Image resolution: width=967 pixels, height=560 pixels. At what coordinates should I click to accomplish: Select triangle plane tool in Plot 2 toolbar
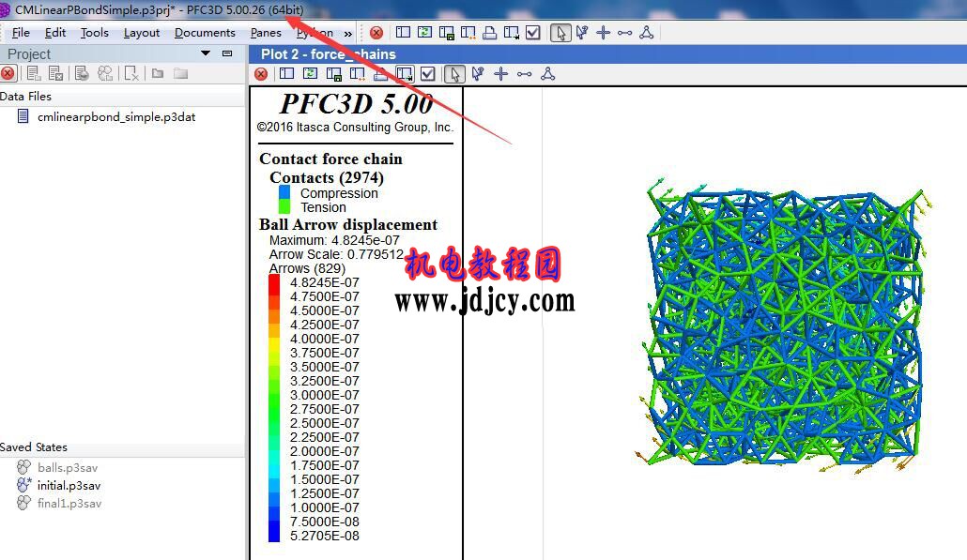click(547, 74)
